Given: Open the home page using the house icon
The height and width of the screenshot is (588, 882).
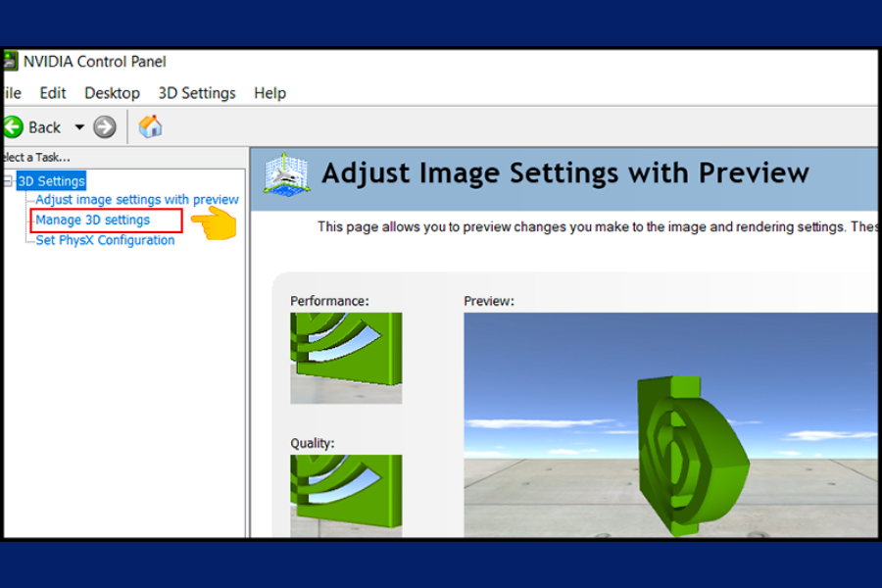Looking at the screenshot, I should tap(150, 126).
